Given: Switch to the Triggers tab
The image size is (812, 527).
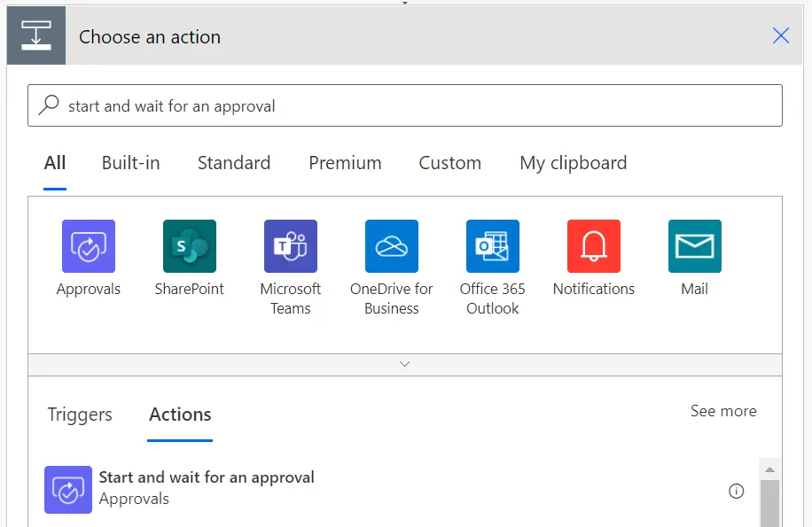Looking at the screenshot, I should click(x=79, y=415).
